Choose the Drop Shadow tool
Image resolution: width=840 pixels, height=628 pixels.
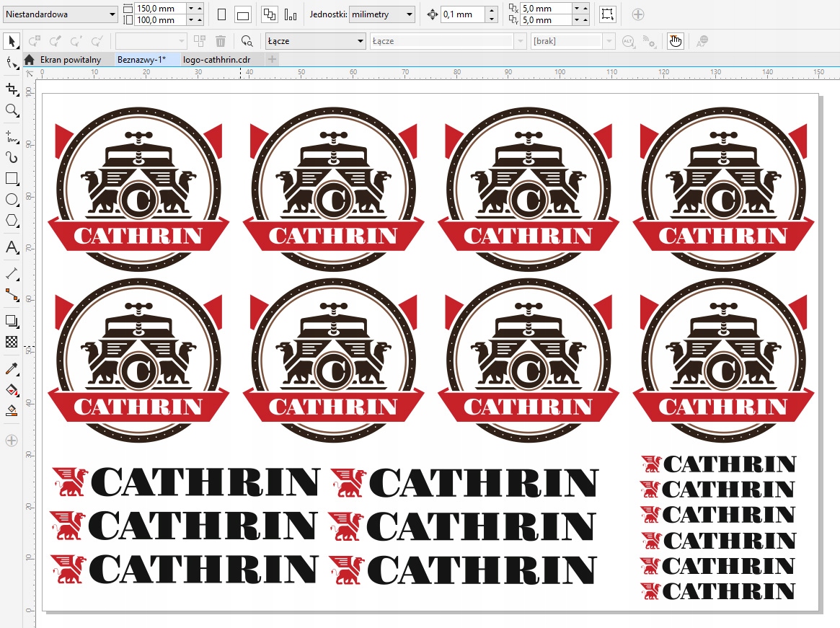pos(11,321)
